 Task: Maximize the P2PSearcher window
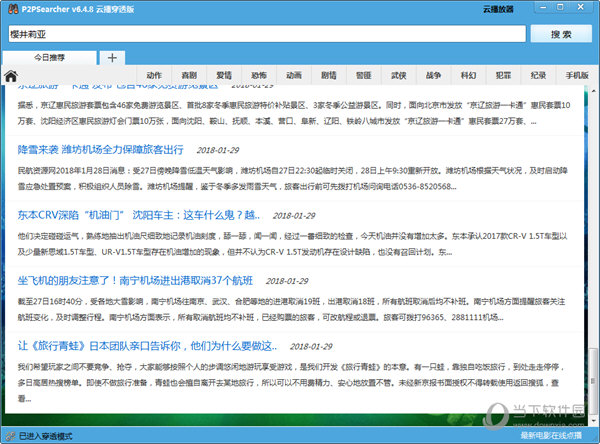tap(560, 7)
